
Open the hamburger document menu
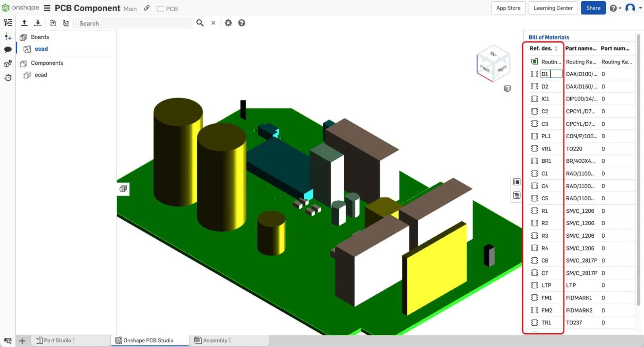coord(47,8)
